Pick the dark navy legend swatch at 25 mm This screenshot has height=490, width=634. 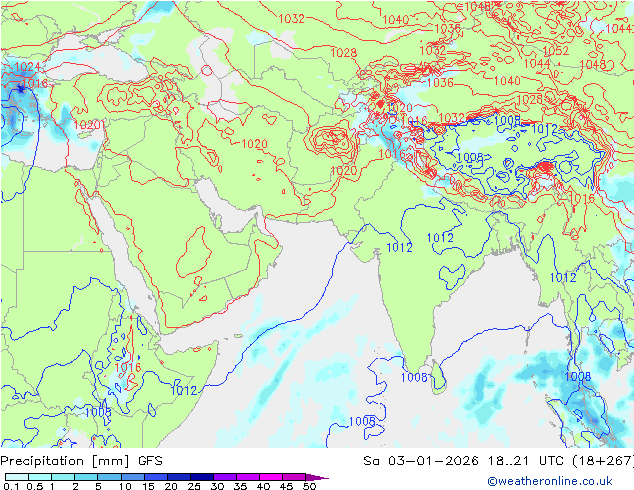202,477
